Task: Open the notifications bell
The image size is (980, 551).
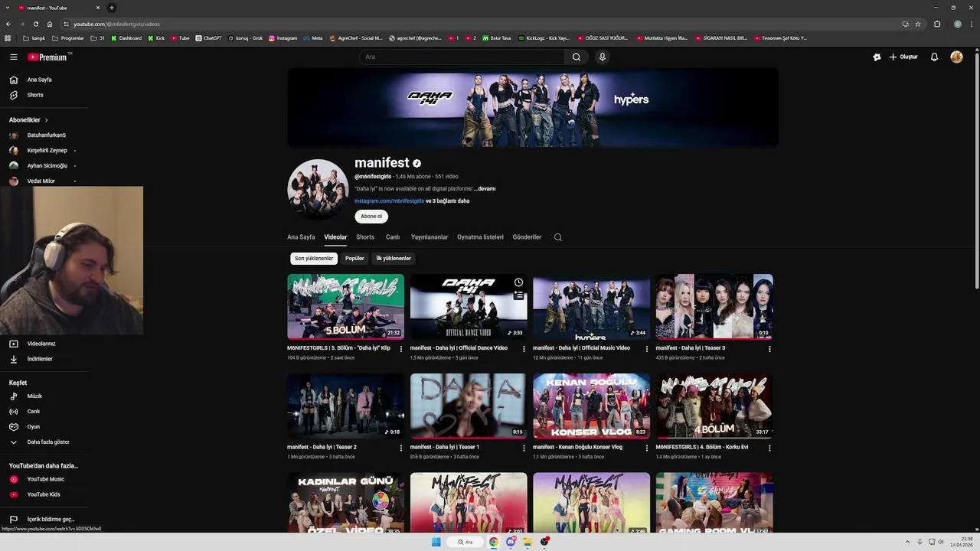Action: coord(934,57)
